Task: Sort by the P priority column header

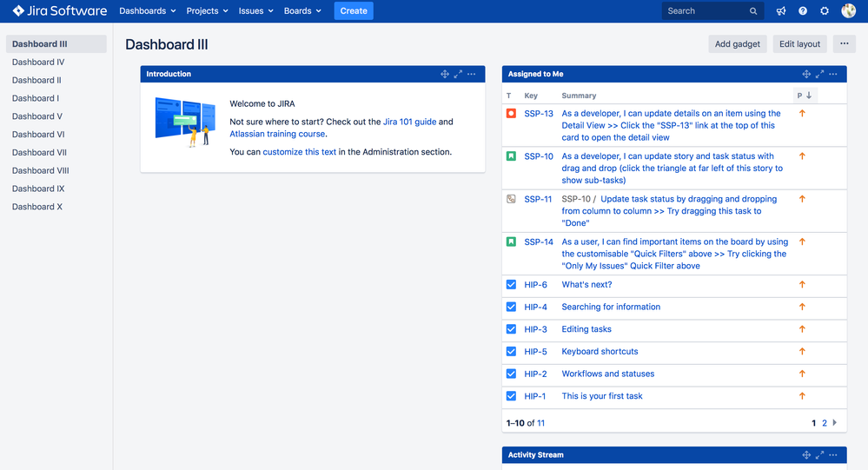Action: pyautogui.click(x=805, y=96)
